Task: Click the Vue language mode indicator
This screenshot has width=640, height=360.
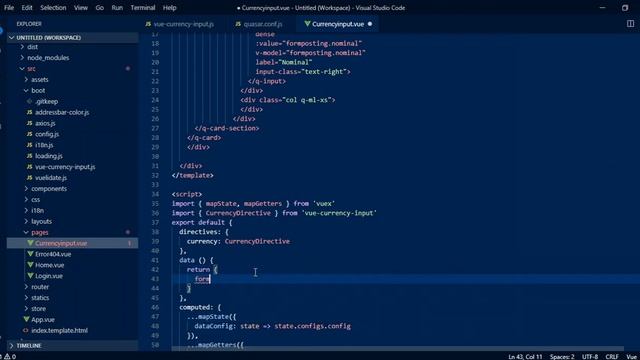Action: coord(631,357)
